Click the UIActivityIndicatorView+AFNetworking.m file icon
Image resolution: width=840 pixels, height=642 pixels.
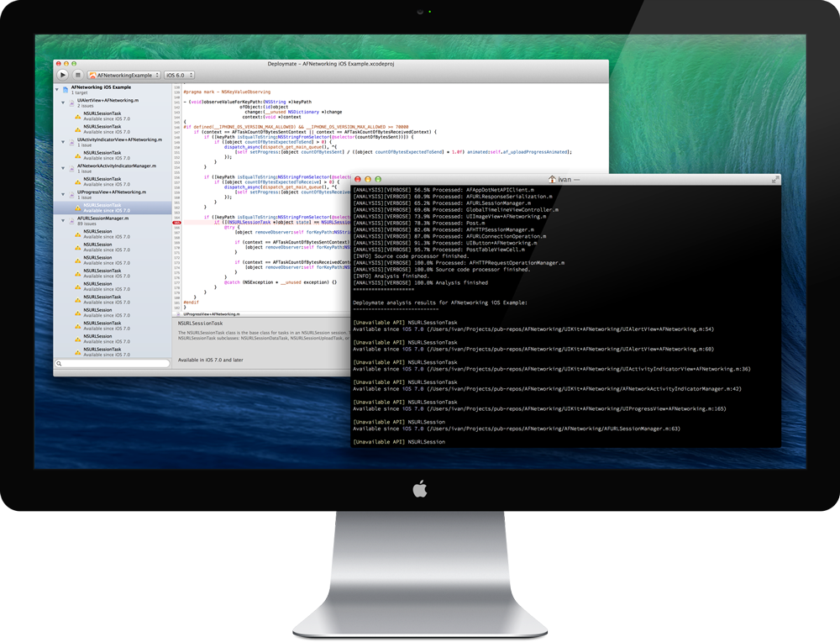[71, 142]
